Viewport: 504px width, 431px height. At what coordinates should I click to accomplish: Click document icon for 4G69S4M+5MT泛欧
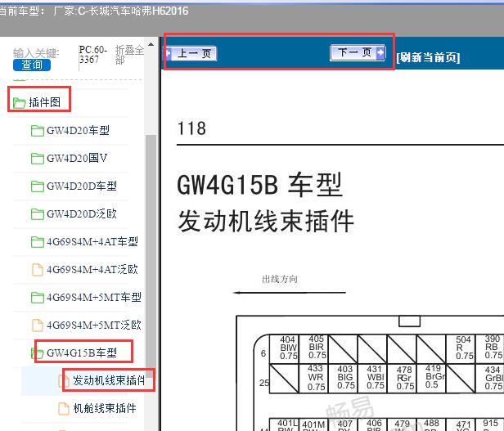tap(38, 325)
